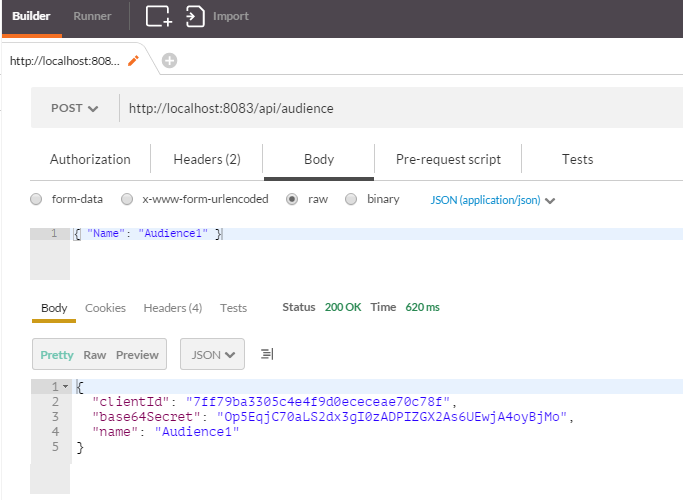Open JSON (application/json) content type dropdown
The image size is (689, 500).
pos(492,200)
